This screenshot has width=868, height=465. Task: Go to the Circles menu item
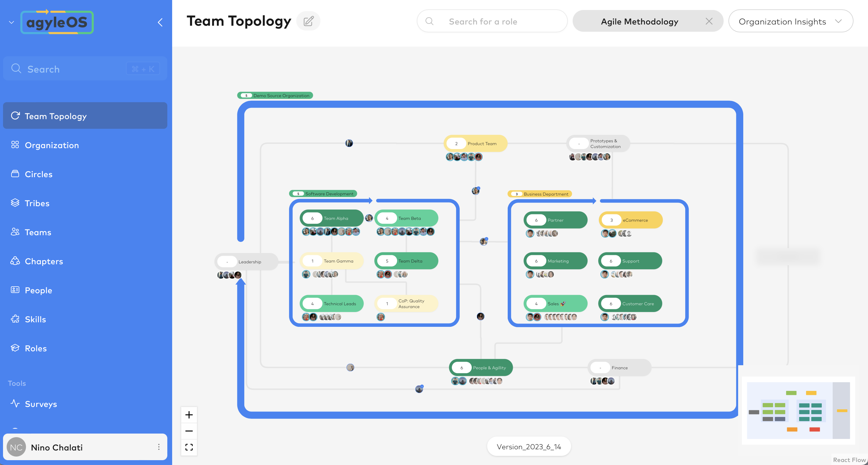tap(38, 174)
